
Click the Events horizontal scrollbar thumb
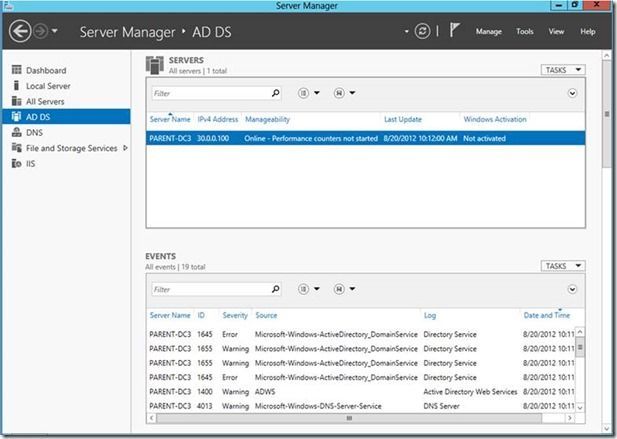[349, 418]
